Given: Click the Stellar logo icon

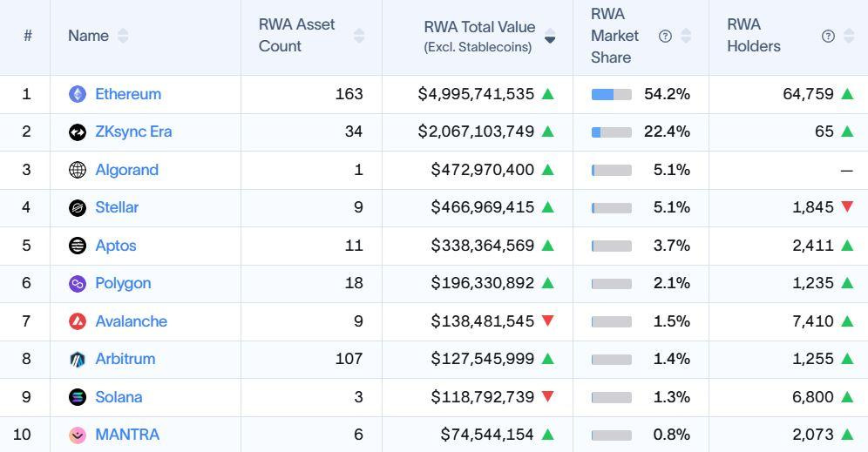Looking at the screenshot, I should (x=78, y=207).
